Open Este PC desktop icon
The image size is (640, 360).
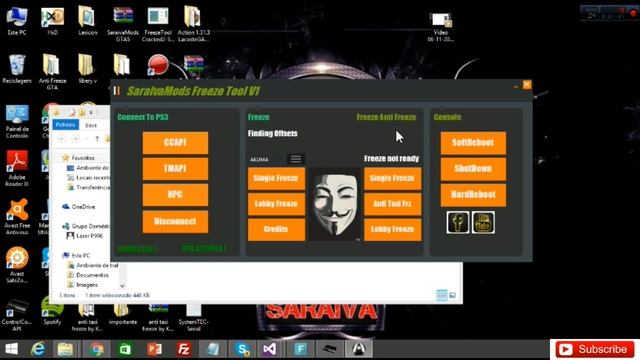point(17,21)
